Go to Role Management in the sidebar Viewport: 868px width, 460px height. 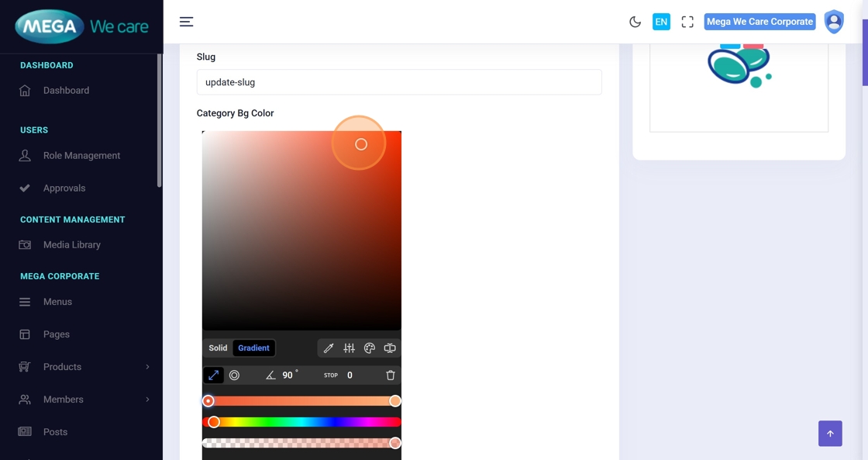tap(81, 156)
